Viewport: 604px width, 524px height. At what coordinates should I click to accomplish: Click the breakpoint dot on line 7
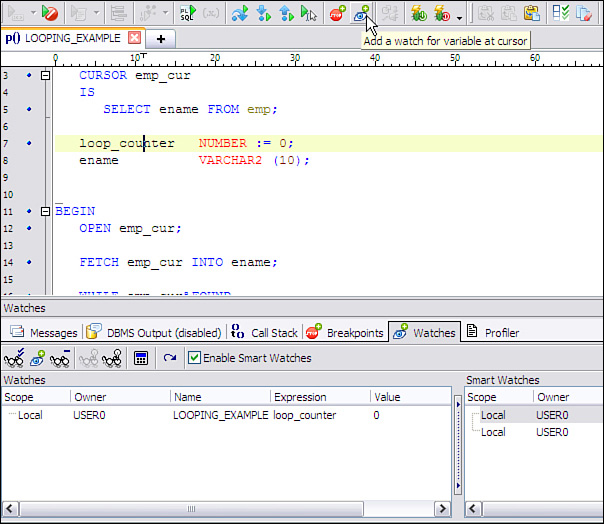[29, 143]
